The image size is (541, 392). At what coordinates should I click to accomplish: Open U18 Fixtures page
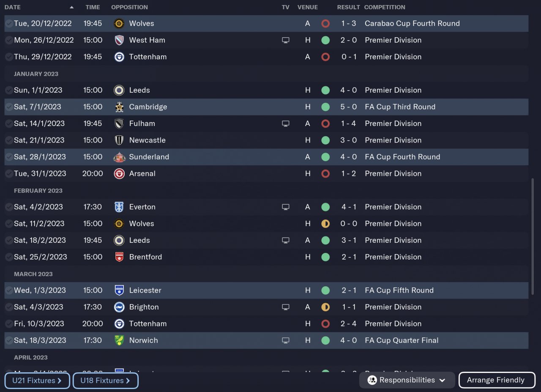(x=105, y=381)
